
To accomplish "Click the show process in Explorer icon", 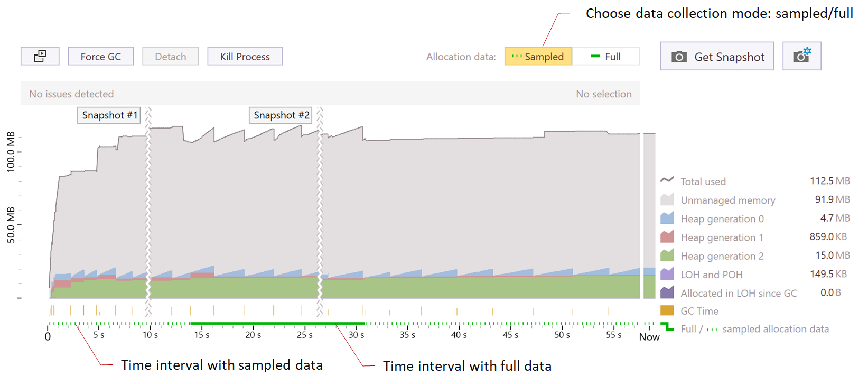I will click(x=40, y=56).
